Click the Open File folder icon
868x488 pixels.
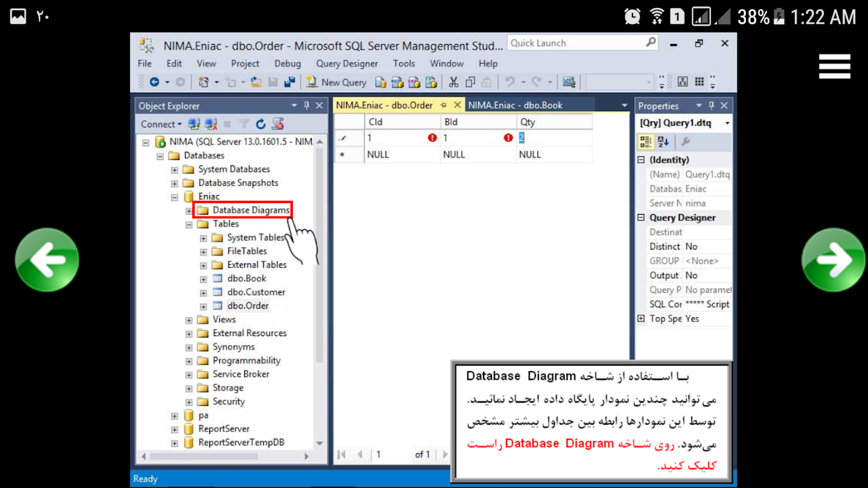(x=256, y=82)
